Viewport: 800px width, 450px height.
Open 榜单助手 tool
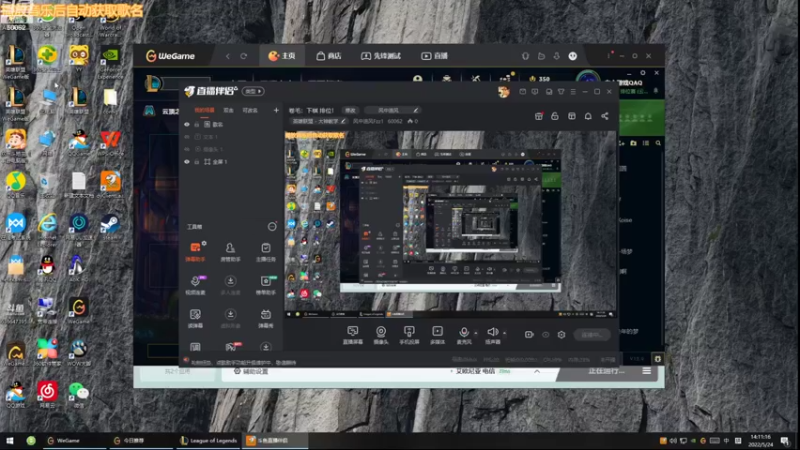[x=265, y=285]
